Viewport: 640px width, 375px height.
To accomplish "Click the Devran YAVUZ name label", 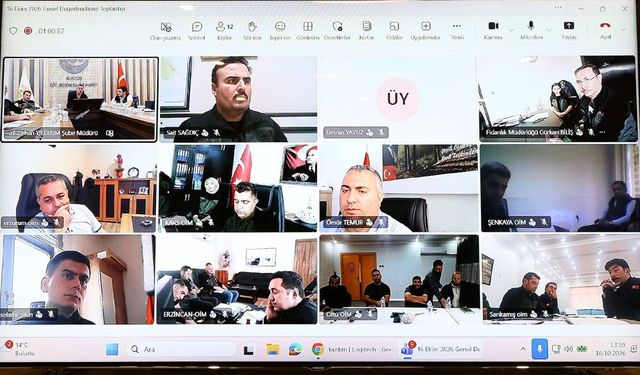I will 346,133.
